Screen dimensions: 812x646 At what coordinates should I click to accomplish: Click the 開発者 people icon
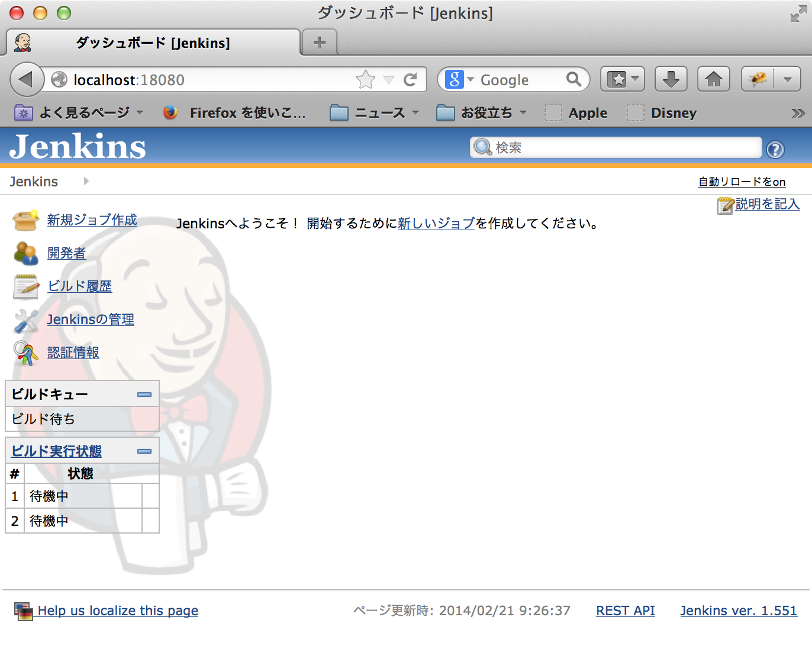pos(26,254)
